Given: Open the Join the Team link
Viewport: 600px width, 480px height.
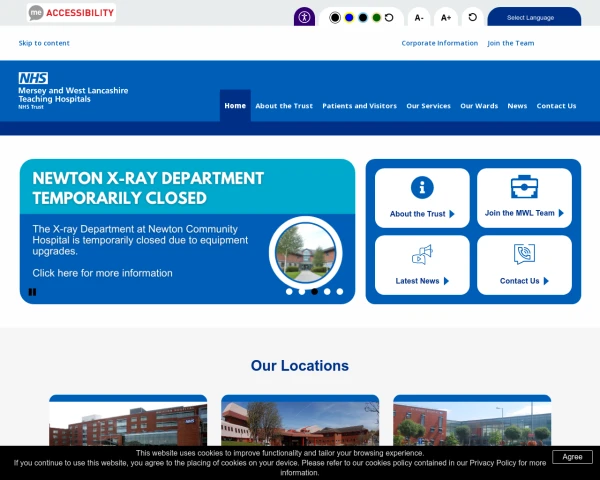Looking at the screenshot, I should [x=511, y=43].
